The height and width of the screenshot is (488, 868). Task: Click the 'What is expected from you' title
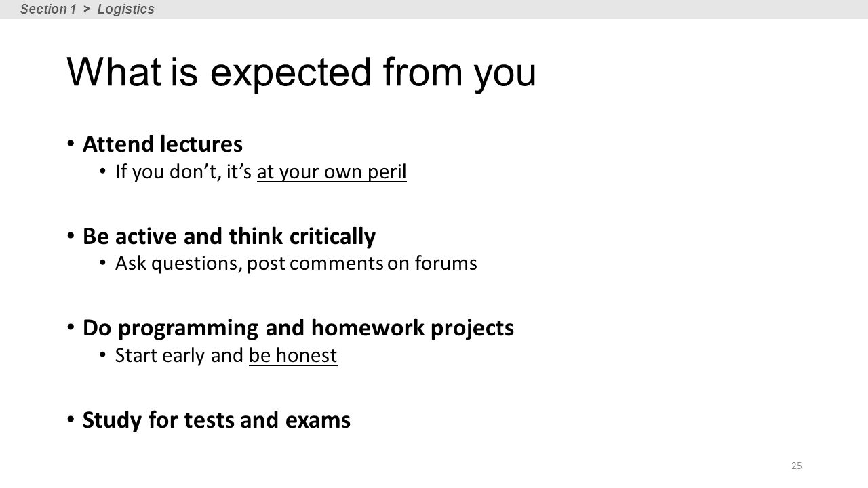[x=302, y=74]
